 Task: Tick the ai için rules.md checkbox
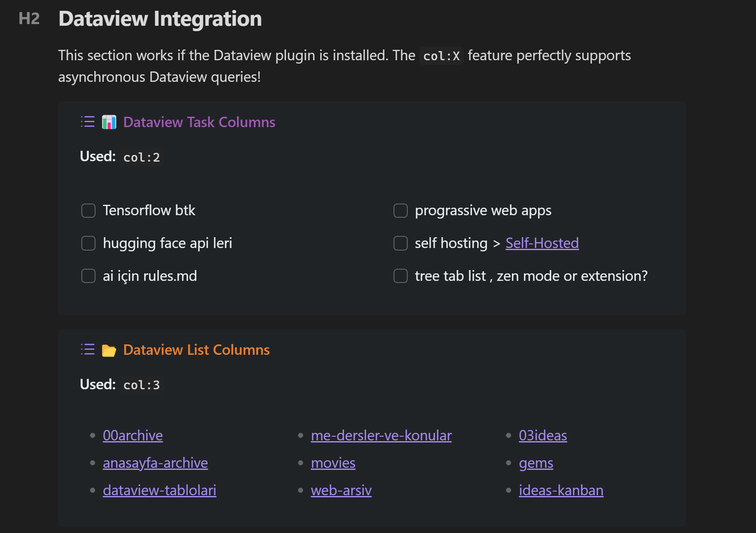coord(88,276)
